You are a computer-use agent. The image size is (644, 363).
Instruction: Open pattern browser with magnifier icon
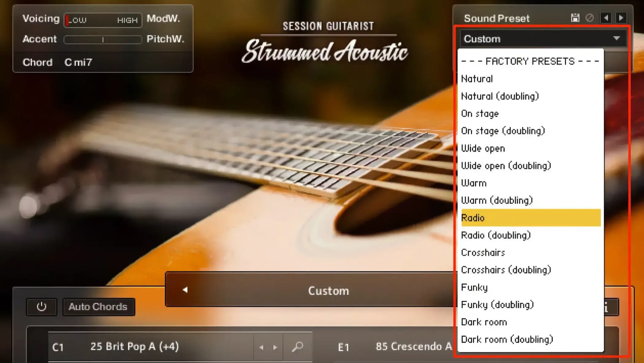point(297,347)
